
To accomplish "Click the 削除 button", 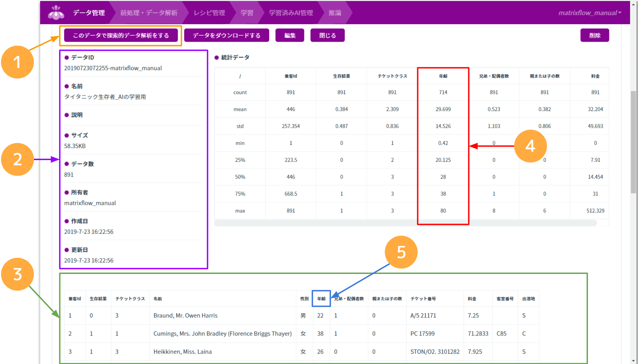I will pyautogui.click(x=595, y=35).
